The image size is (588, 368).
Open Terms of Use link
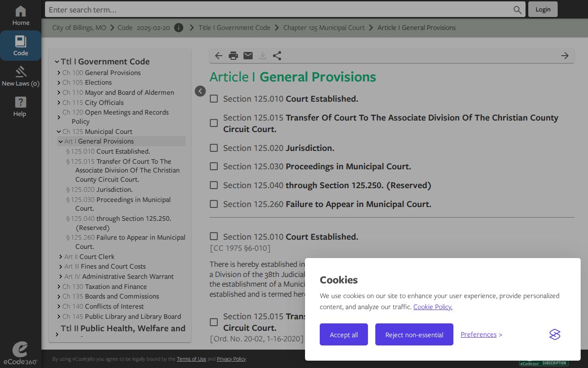192,359
